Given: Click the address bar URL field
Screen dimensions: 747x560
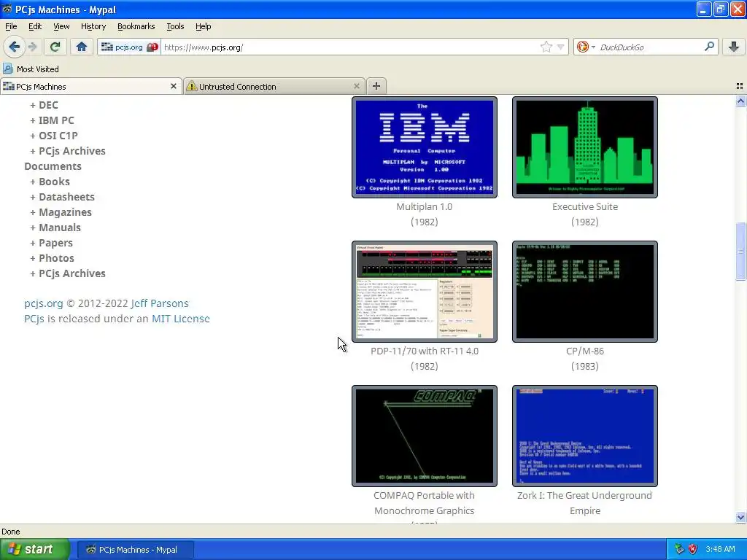Looking at the screenshot, I should 350,47.
